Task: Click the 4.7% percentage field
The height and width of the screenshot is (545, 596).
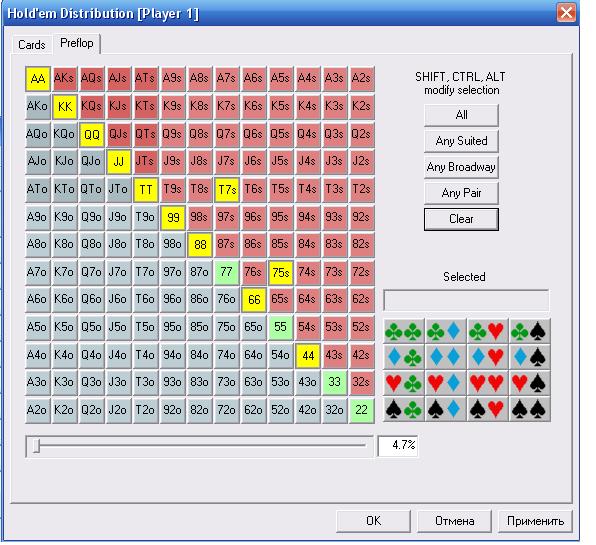Action: coord(398,445)
